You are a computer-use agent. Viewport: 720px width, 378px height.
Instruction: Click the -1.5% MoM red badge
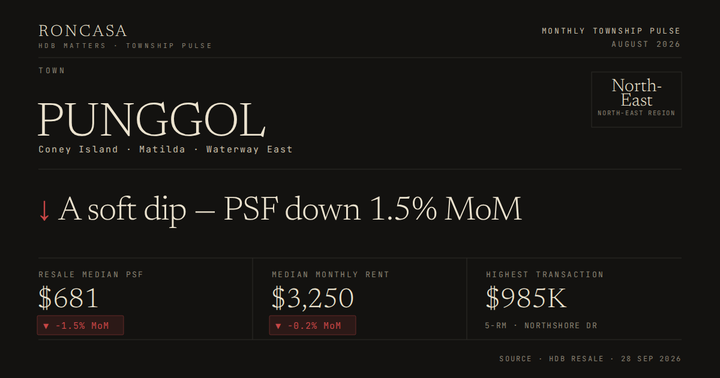[80, 325]
